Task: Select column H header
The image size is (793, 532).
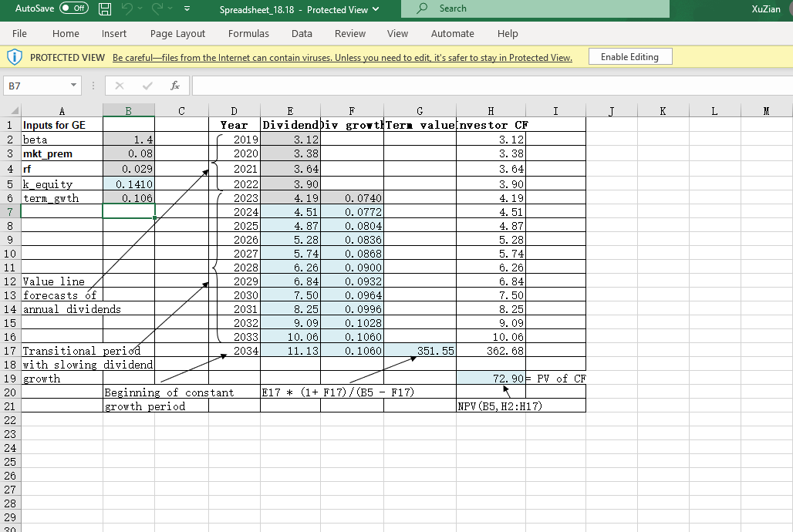Action: (x=491, y=111)
